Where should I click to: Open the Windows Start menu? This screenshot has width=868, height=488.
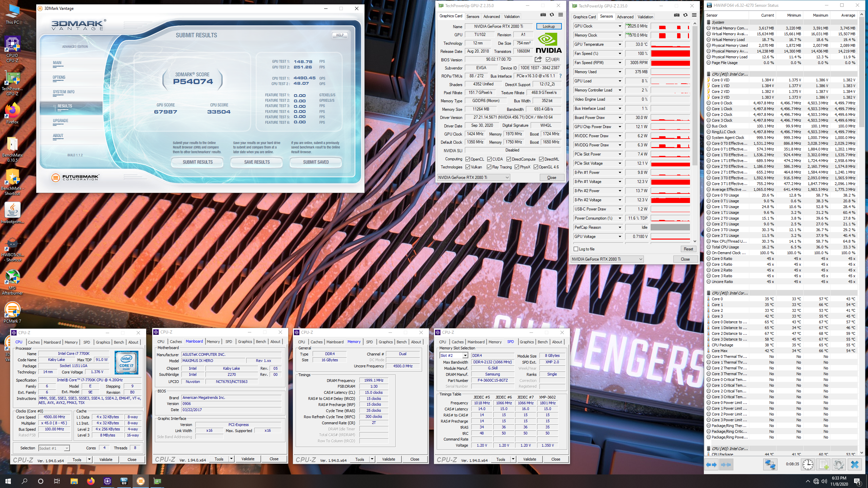[8, 481]
